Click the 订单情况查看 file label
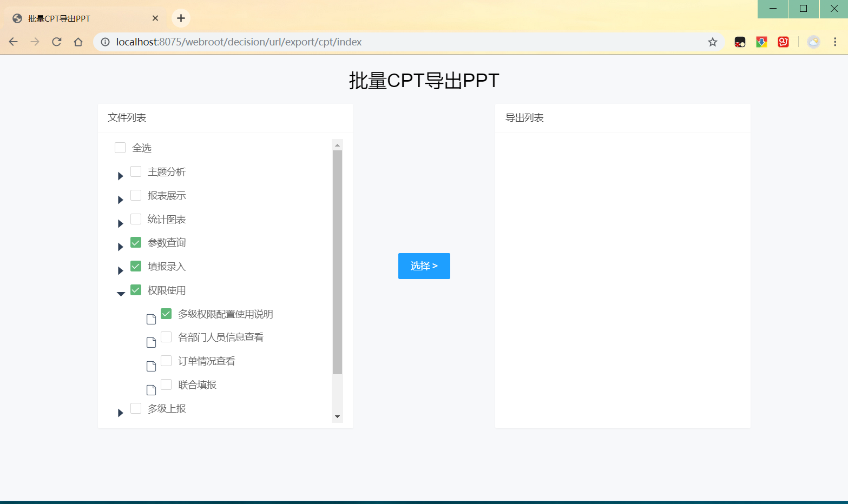Viewport: 848px width, 504px height. coord(207,361)
